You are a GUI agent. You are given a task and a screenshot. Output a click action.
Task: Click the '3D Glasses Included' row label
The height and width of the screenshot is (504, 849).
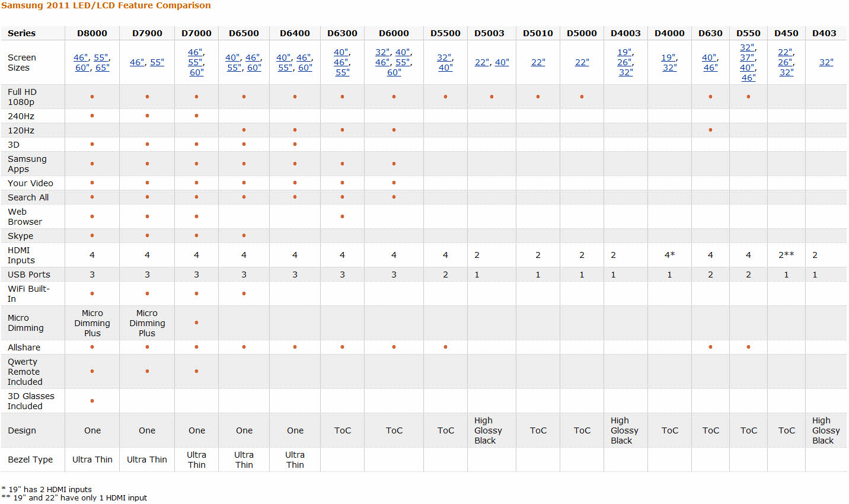pos(31,401)
